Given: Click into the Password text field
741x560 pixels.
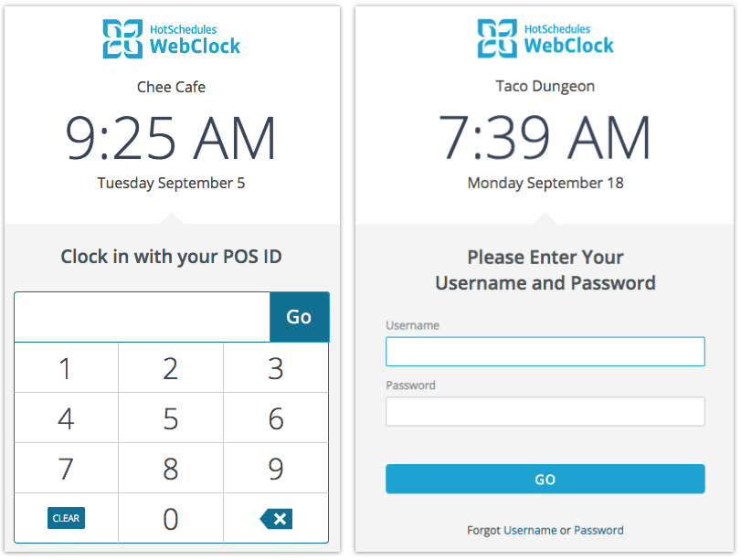Looking at the screenshot, I should point(545,411).
